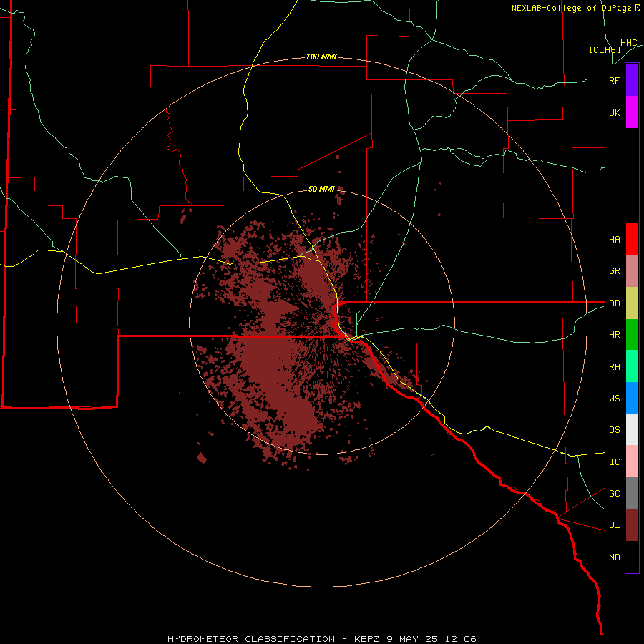This screenshot has height=644, width=644.
Task: Click the HA red legend swatch
Action: point(632,239)
